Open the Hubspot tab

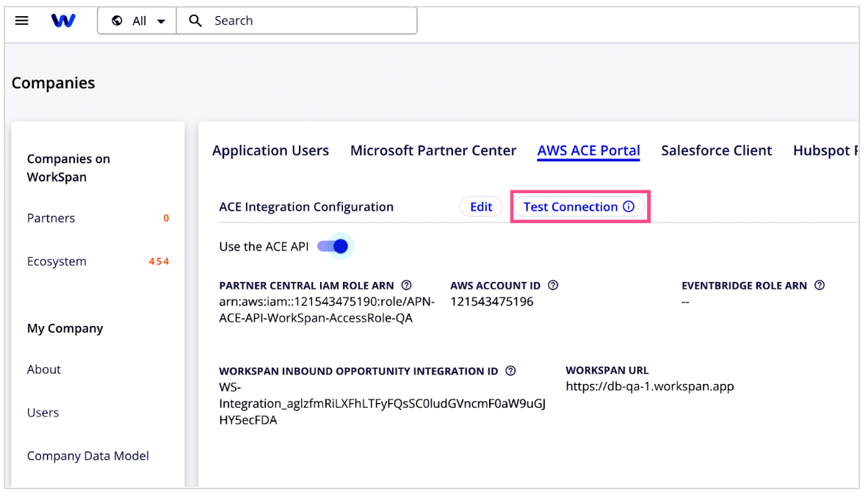tap(825, 151)
